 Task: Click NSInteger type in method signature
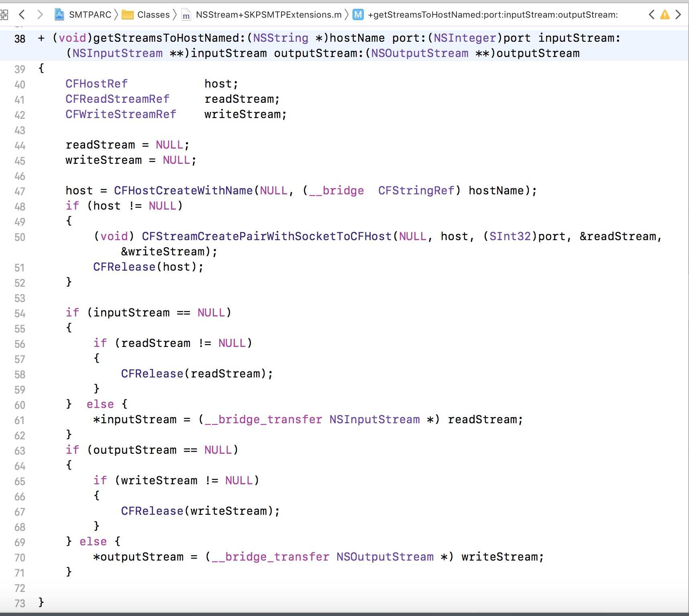tap(465, 38)
